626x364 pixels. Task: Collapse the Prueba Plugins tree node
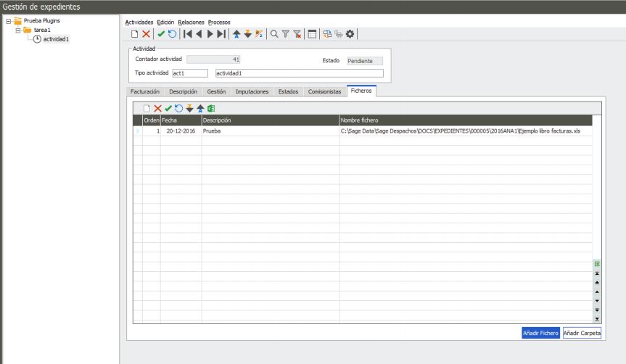[x=8, y=21]
